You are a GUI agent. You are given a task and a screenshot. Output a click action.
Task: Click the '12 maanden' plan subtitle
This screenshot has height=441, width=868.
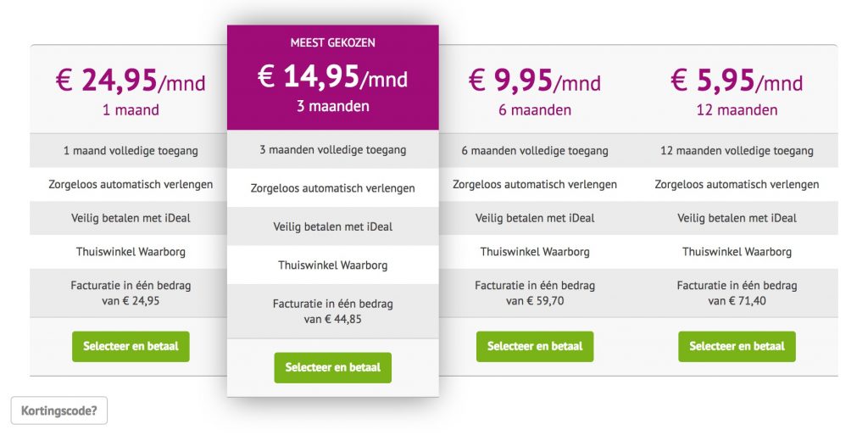pyautogui.click(x=737, y=109)
